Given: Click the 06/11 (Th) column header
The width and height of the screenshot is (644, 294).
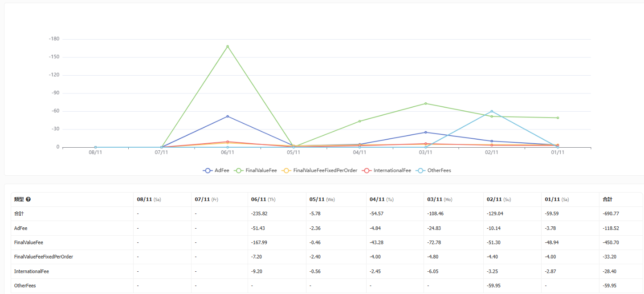Looking at the screenshot, I should click(x=263, y=200).
